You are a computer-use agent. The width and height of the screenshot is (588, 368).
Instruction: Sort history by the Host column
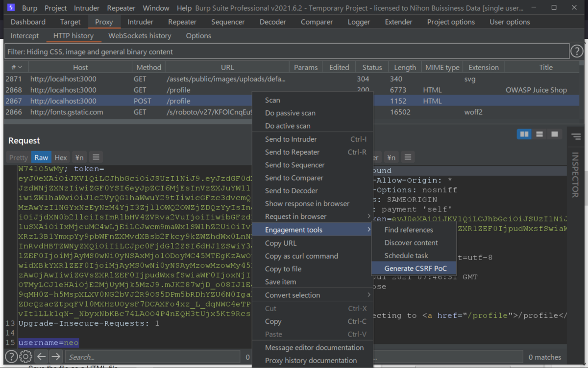(80, 67)
